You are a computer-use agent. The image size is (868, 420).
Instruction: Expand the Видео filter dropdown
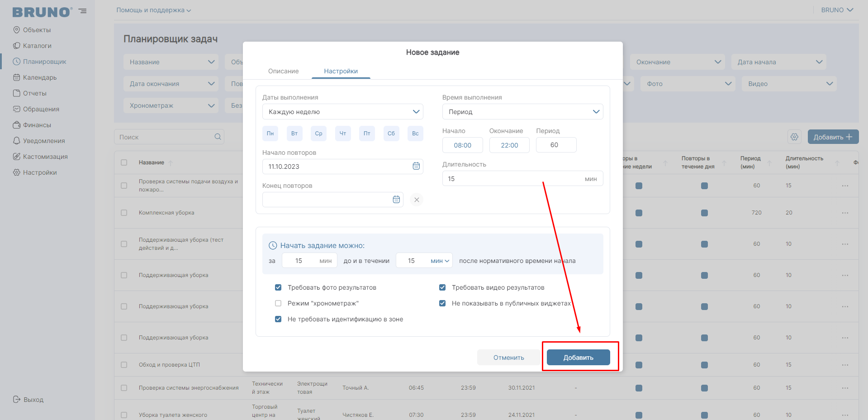tap(789, 84)
